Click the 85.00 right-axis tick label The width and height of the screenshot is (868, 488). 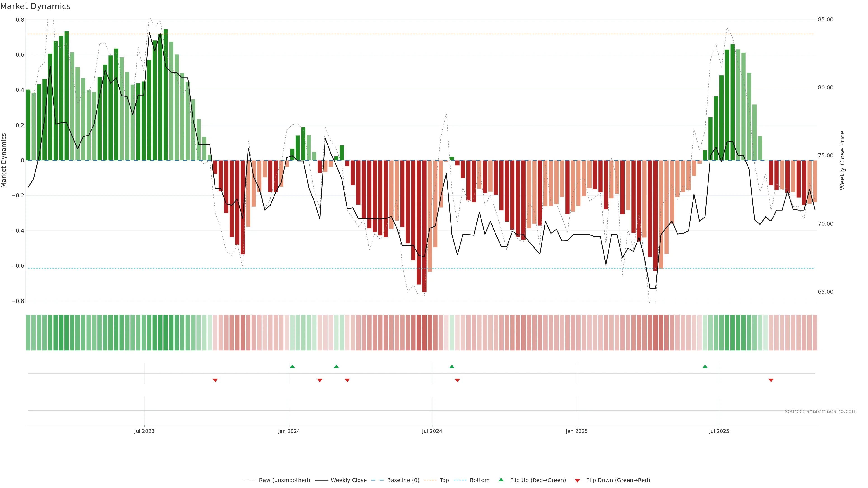click(x=826, y=19)
